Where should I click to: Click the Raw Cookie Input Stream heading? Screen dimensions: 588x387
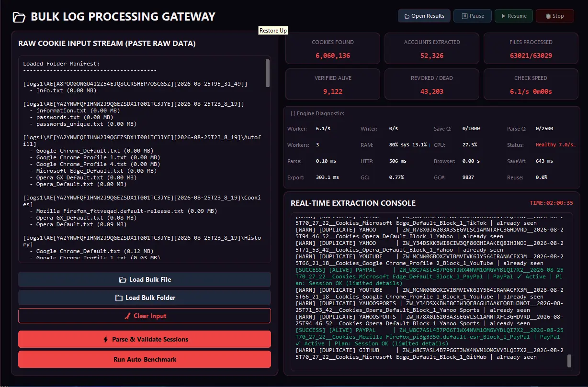point(107,44)
